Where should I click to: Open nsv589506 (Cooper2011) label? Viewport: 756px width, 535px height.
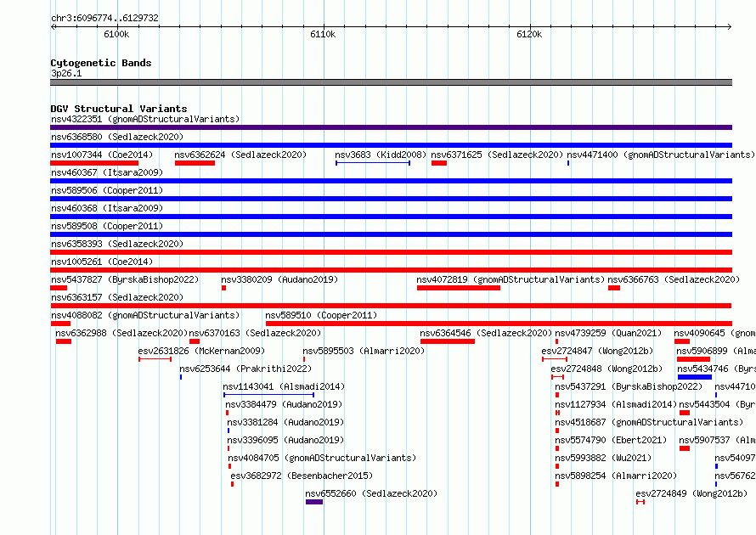coord(107,190)
